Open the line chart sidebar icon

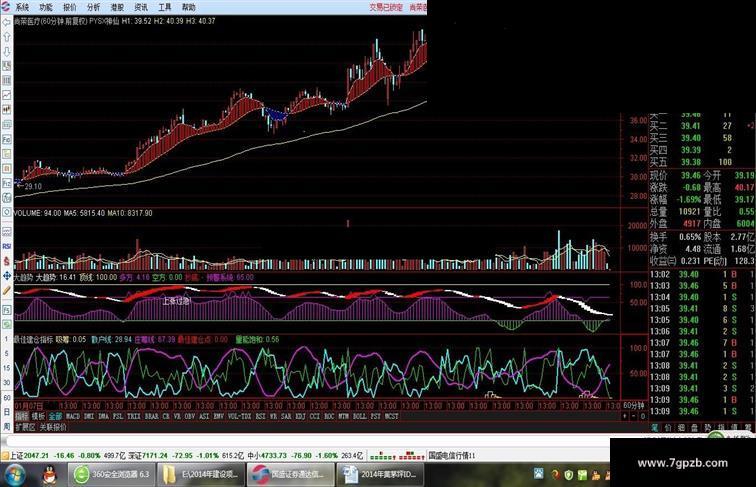click(7, 95)
